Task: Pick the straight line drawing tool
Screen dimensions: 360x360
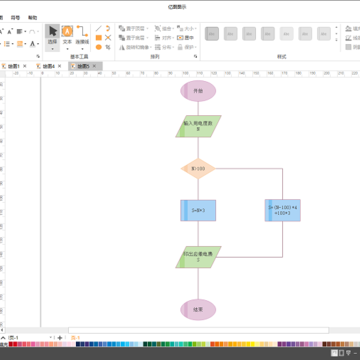Action: click(x=99, y=28)
